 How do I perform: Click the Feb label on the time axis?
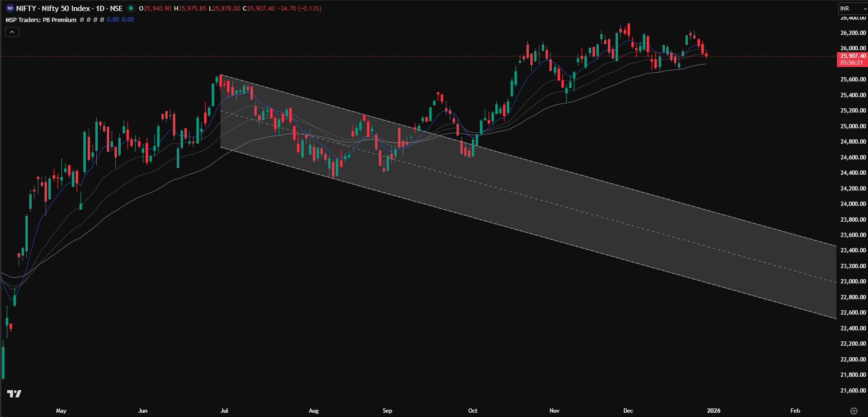(795, 411)
